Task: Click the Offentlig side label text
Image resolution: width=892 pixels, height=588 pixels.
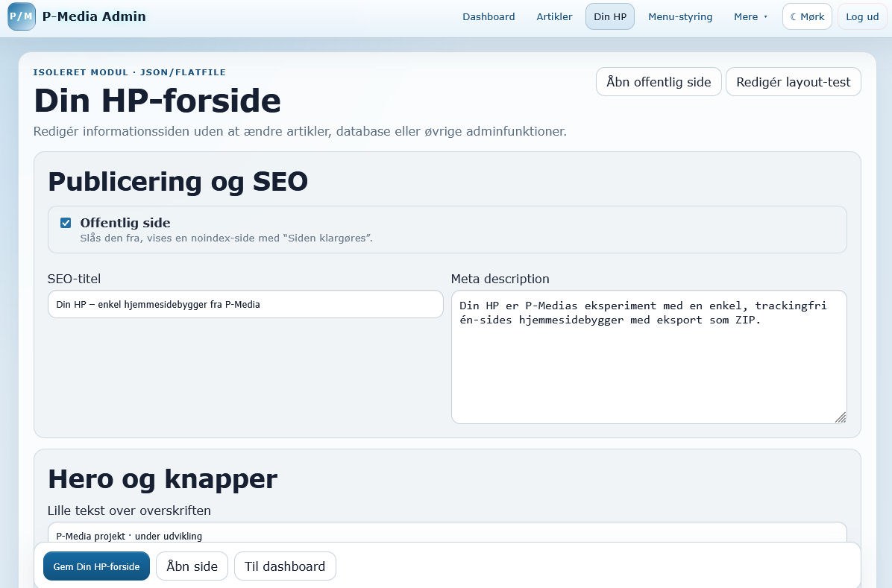Action: 125,223
